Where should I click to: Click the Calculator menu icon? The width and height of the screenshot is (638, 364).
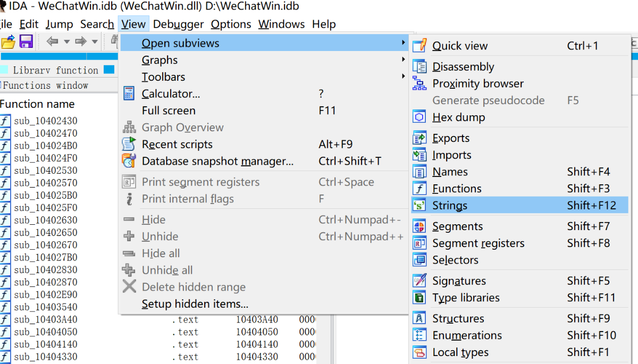coord(129,94)
